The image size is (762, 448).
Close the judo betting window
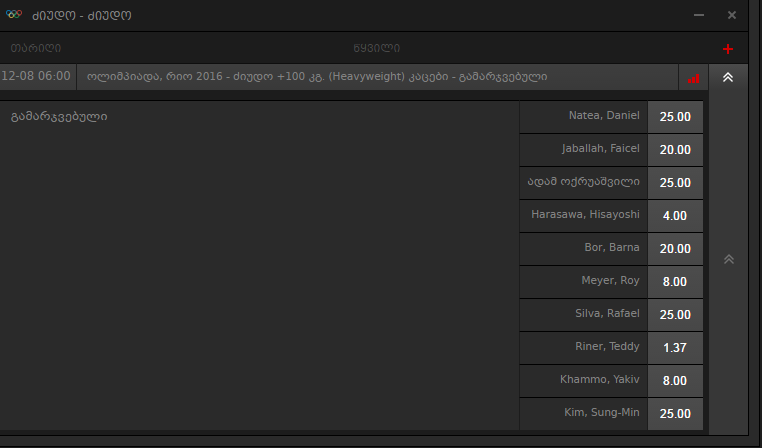tap(731, 15)
